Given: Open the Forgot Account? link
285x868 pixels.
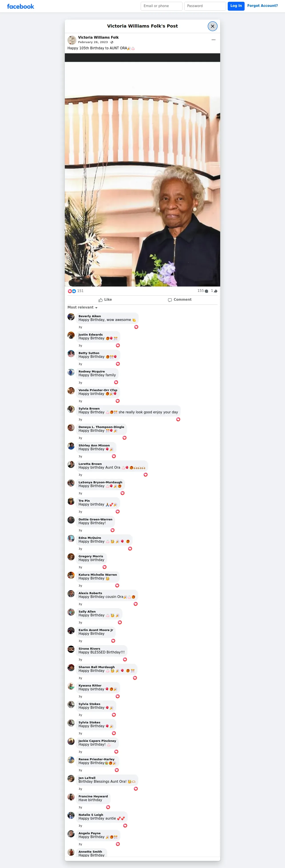Looking at the screenshot, I should (262, 6).
